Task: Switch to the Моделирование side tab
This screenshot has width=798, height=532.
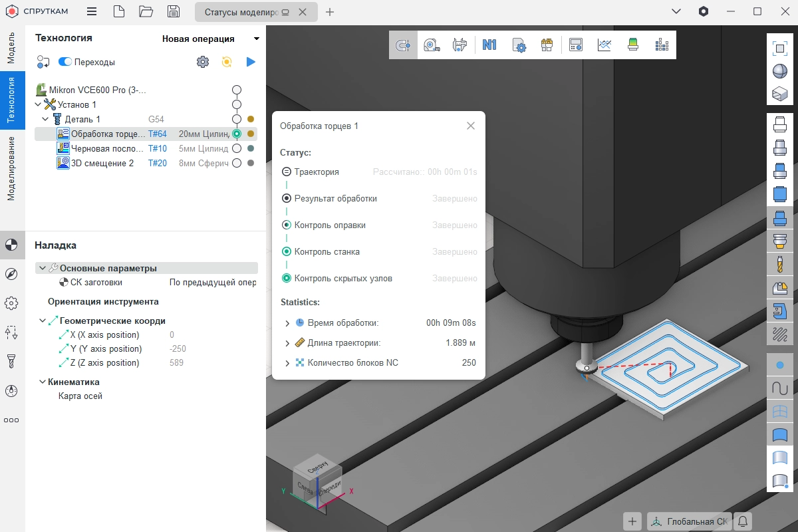Action: coord(11,169)
